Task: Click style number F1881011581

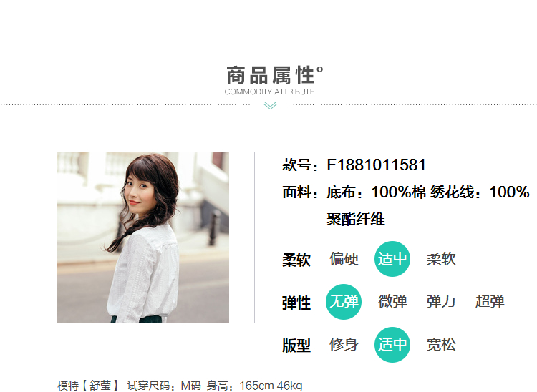Action: (376, 165)
